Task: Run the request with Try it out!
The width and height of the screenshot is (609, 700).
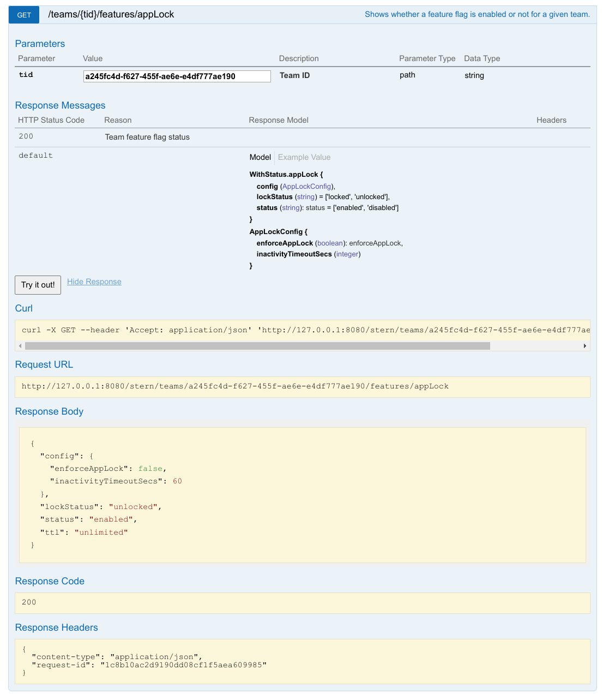Action: pyautogui.click(x=38, y=285)
